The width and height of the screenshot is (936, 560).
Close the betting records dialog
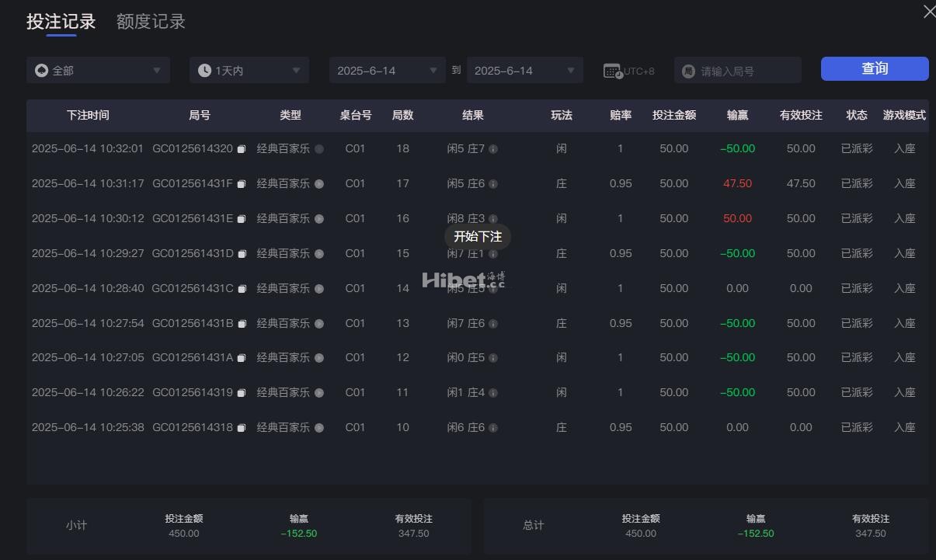click(x=928, y=12)
